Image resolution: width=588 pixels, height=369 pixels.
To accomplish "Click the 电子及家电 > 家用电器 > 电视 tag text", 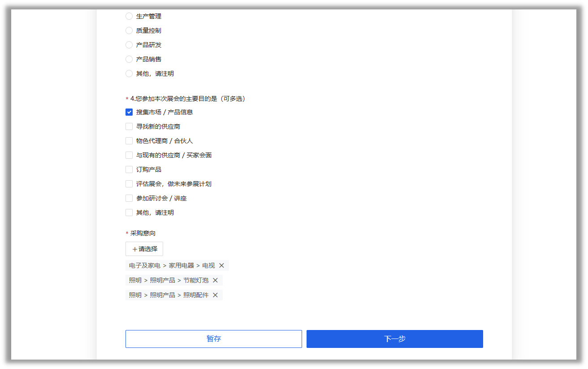I will point(172,265).
